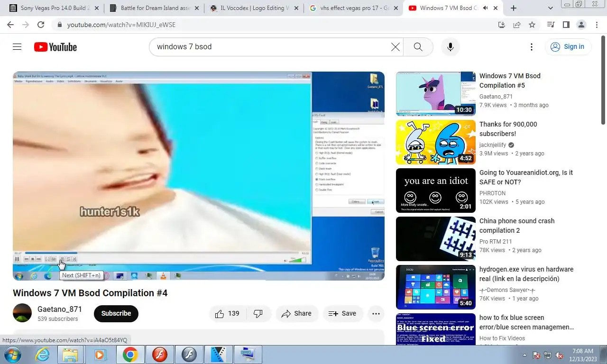The height and width of the screenshot is (364, 607).
Task: Open Going to Youareanidiot.org video title
Action: coord(526,177)
